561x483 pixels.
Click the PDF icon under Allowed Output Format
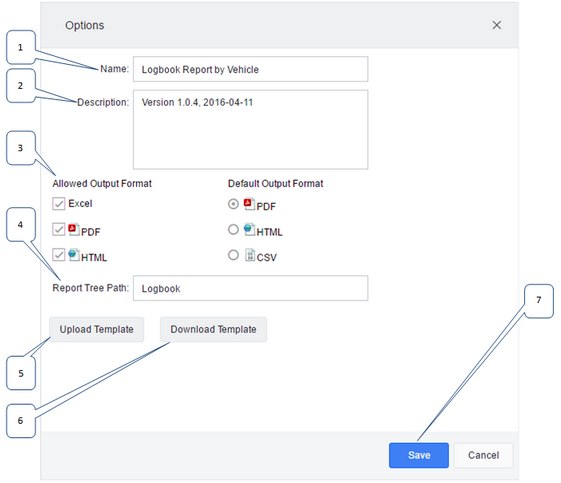74,229
